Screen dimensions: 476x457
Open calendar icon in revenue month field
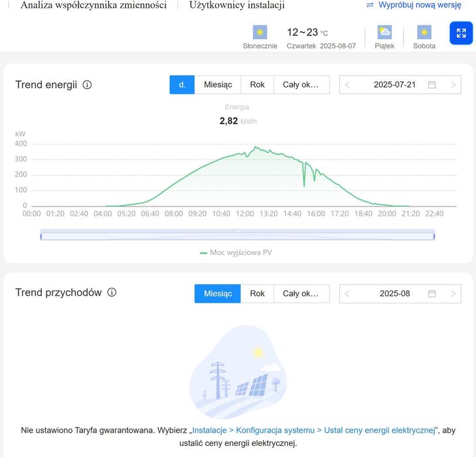[x=432, y=294]
